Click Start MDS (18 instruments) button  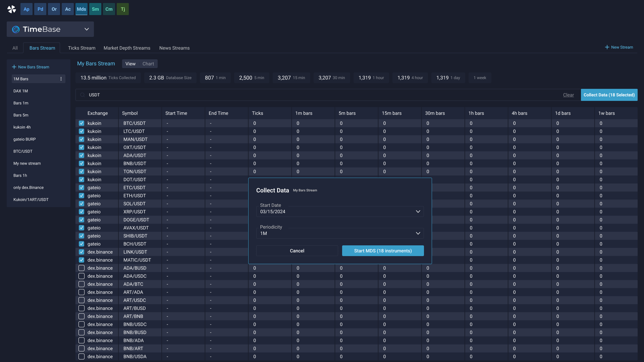(383, 251)
